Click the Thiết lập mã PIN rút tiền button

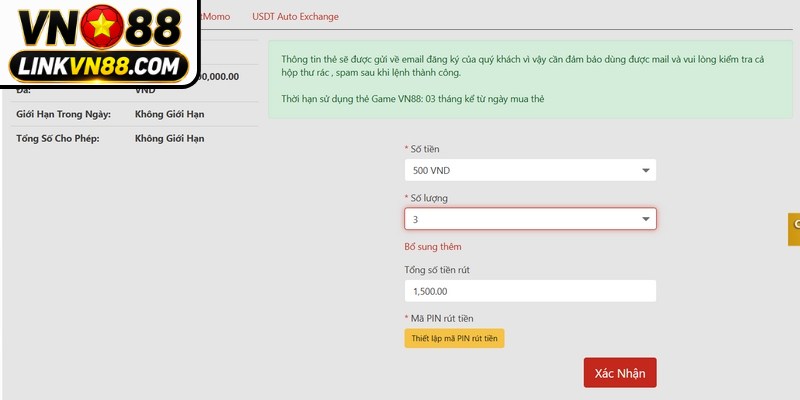454,338
